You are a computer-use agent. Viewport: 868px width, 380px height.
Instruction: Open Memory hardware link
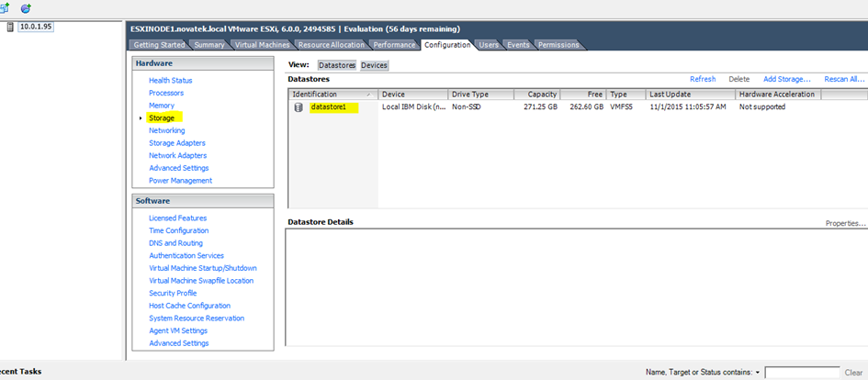162,106
